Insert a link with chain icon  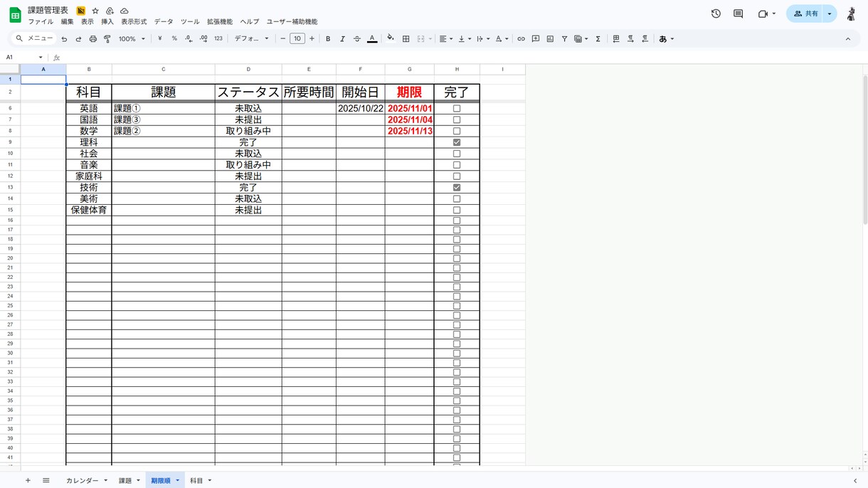521,39
